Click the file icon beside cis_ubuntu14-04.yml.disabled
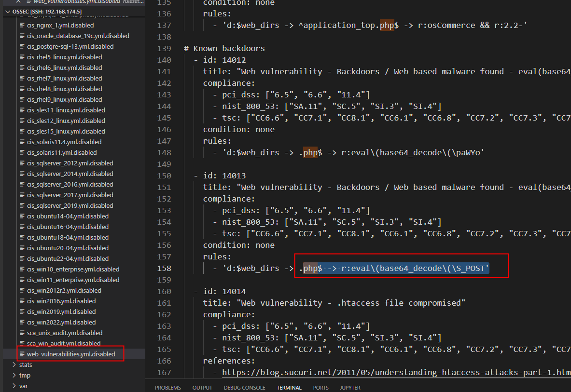Viewport: 571px width, 392px height. [x=22, y=216]
